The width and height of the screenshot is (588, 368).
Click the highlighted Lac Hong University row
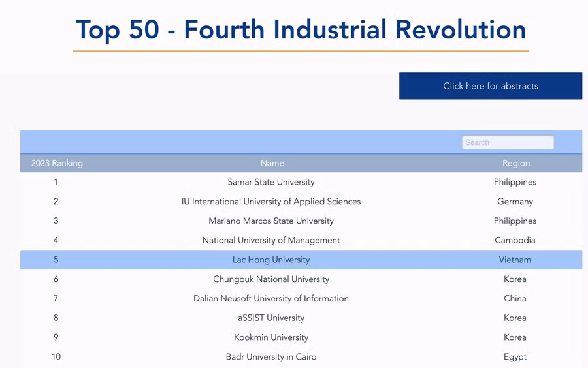(270, 260)
